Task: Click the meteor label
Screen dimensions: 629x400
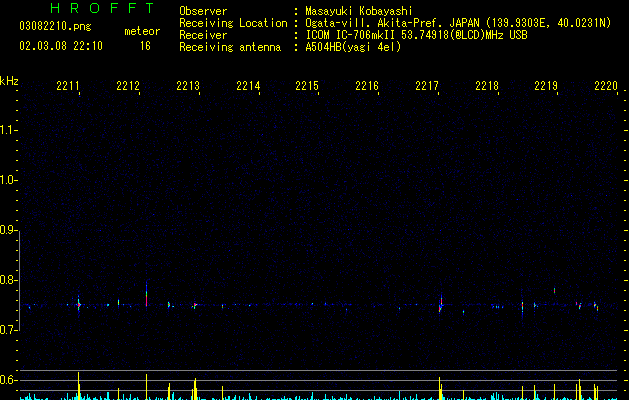Action: (x=142, y=31)
